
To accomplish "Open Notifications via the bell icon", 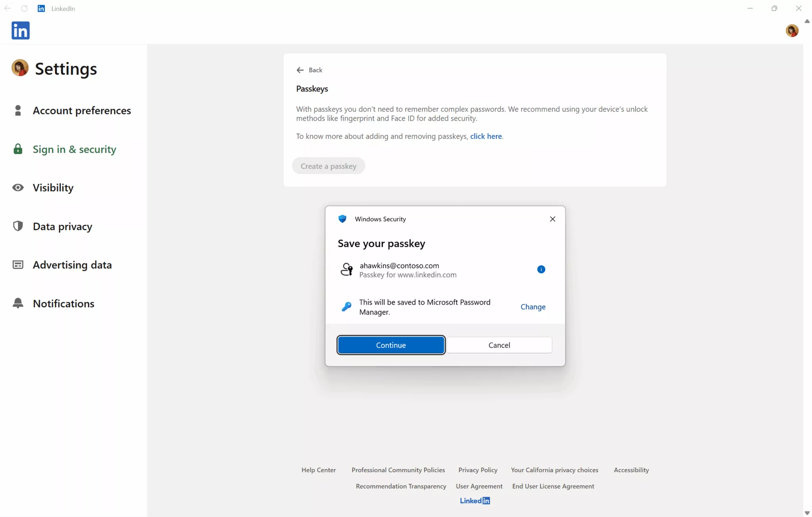I will tap(17, 303).
